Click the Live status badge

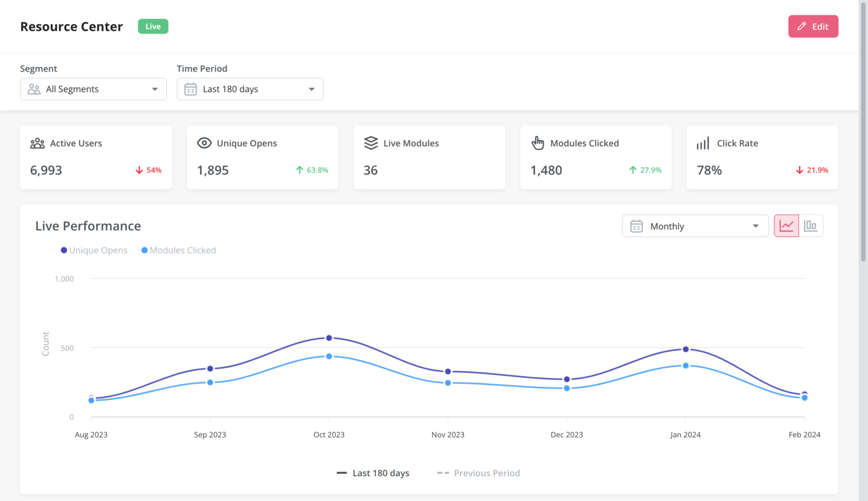coord(153,26)
